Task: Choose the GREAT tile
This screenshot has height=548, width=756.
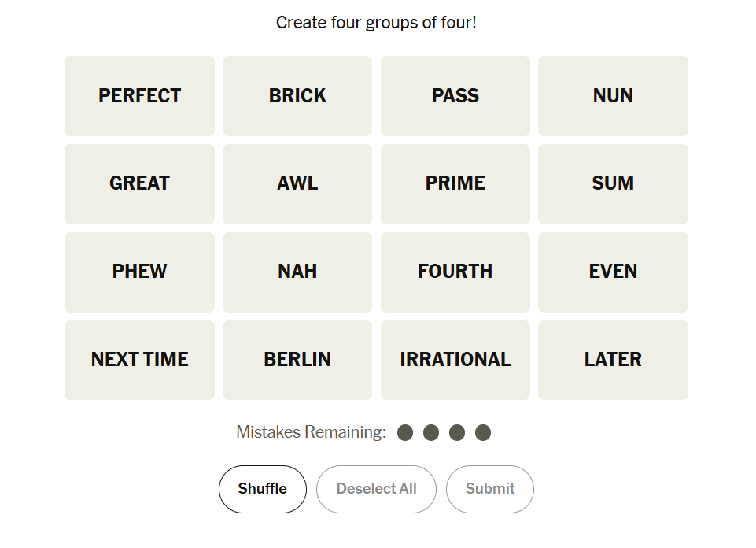Action: pos(139,183)
